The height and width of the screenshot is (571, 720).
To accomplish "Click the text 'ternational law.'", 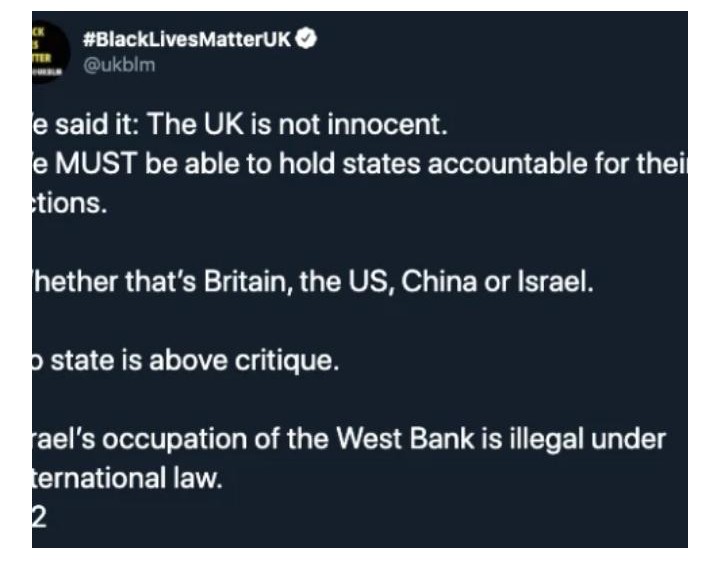I will tap(127, 478).
